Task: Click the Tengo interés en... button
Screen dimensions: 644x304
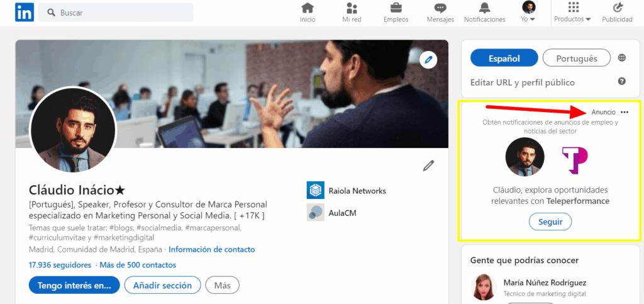Action: 74,285
